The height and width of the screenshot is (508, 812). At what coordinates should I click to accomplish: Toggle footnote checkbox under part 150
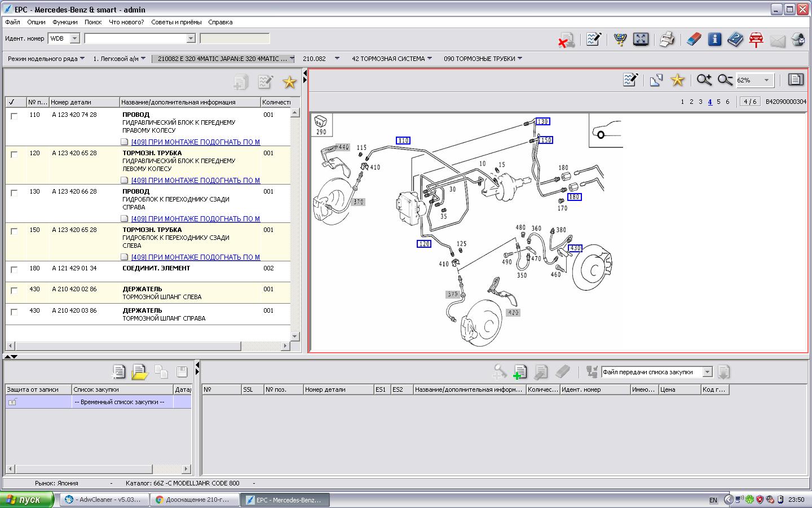tap(125, 257)
